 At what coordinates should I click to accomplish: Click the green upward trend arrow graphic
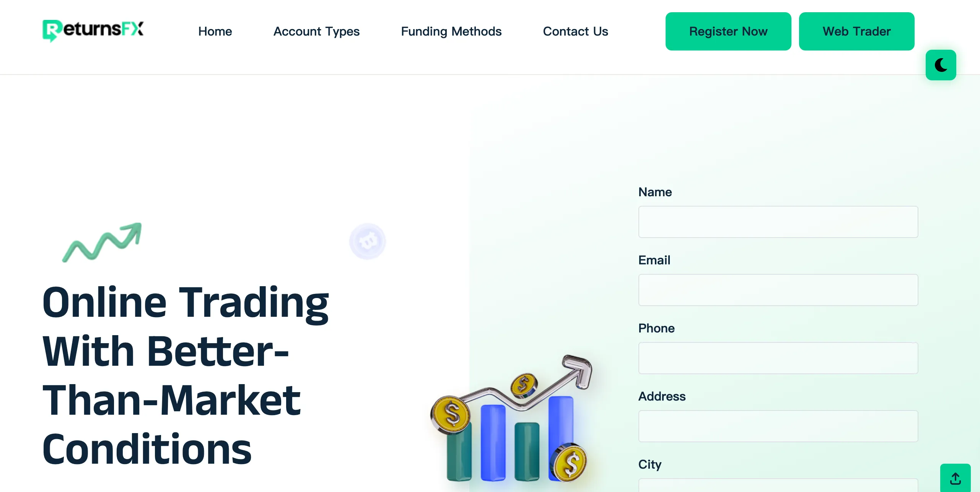coord(102,242)
